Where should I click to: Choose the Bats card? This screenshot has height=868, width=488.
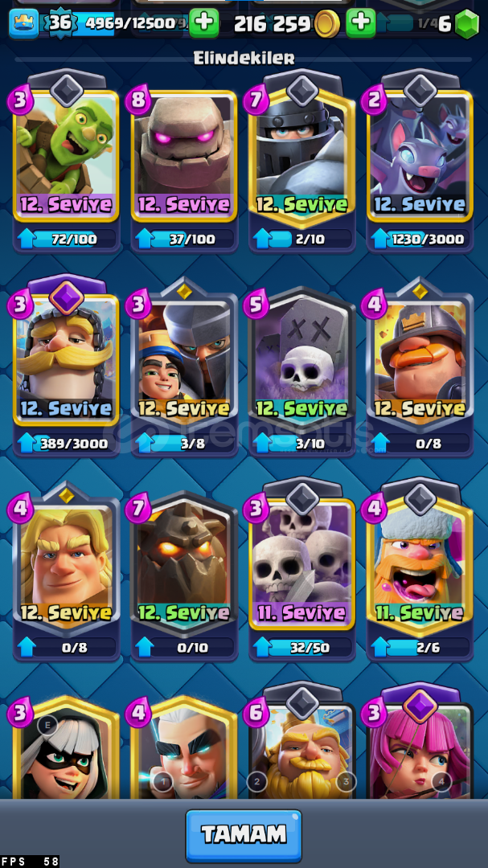pyautogui.click(x=420, y=156)
